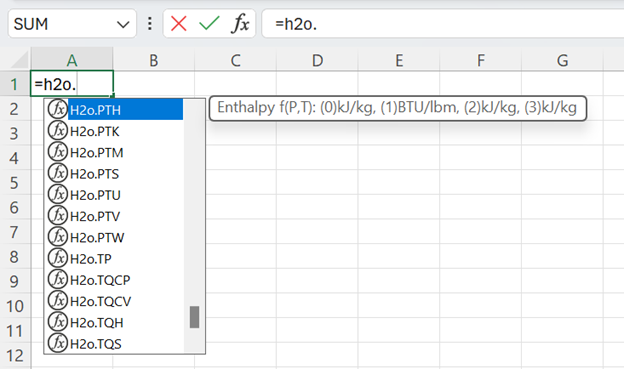Click cell A1 containing =h2o.
Viewport: 624px width, 369px height.
click(72, 84)
